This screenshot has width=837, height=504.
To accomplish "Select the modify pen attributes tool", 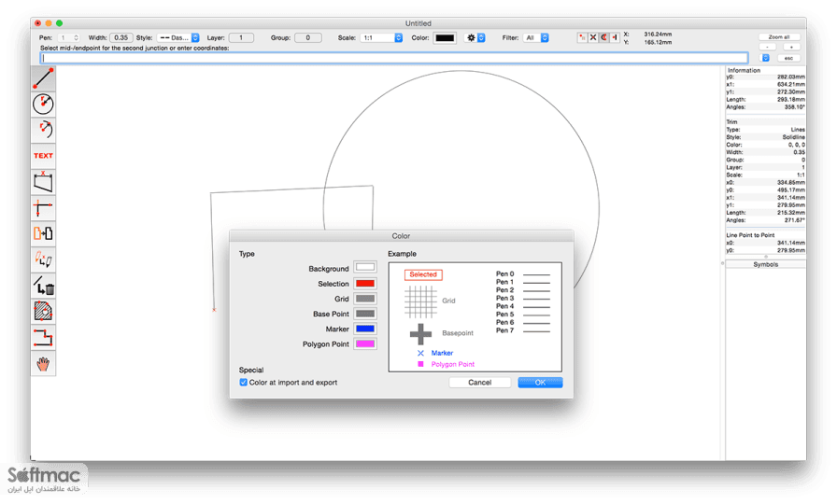I will tap(43, 259).
